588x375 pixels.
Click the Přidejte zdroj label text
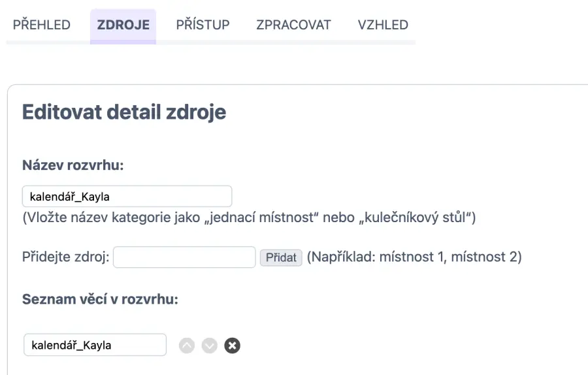pyautogui.click(x=66, y=257)
